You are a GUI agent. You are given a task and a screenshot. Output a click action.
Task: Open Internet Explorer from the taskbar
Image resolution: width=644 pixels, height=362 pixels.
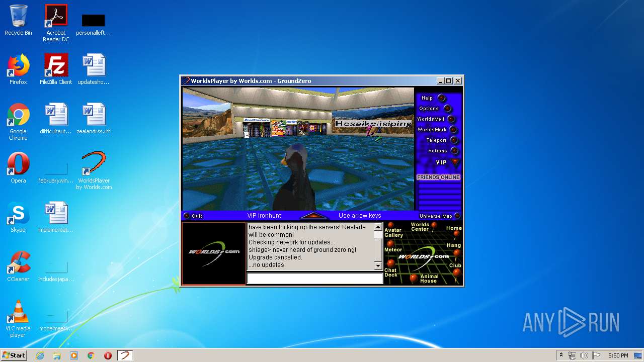point(40,355)
